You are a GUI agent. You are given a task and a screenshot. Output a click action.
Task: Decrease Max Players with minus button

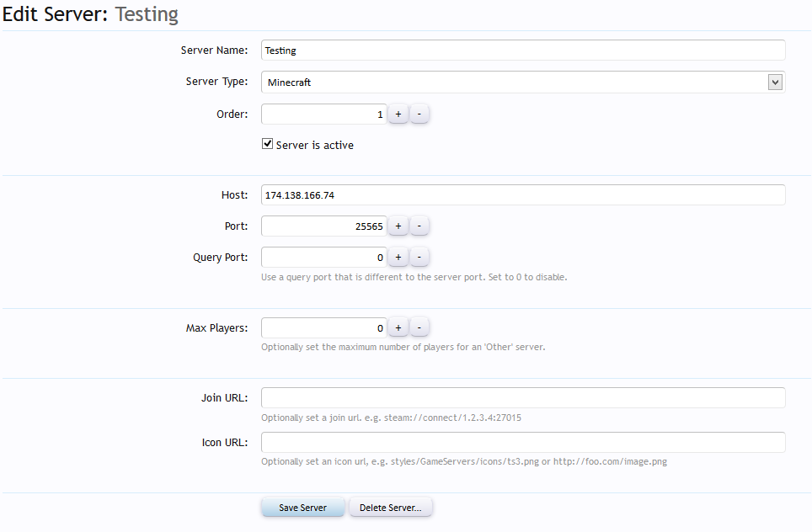[419, 327]
